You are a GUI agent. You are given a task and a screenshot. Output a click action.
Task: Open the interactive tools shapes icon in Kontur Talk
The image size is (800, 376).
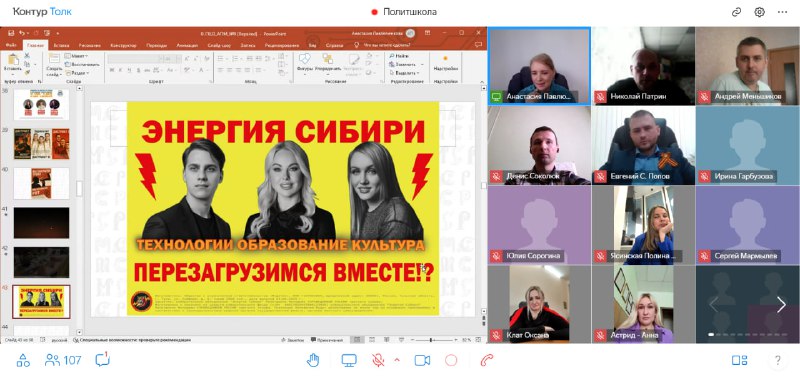[23, 361]
